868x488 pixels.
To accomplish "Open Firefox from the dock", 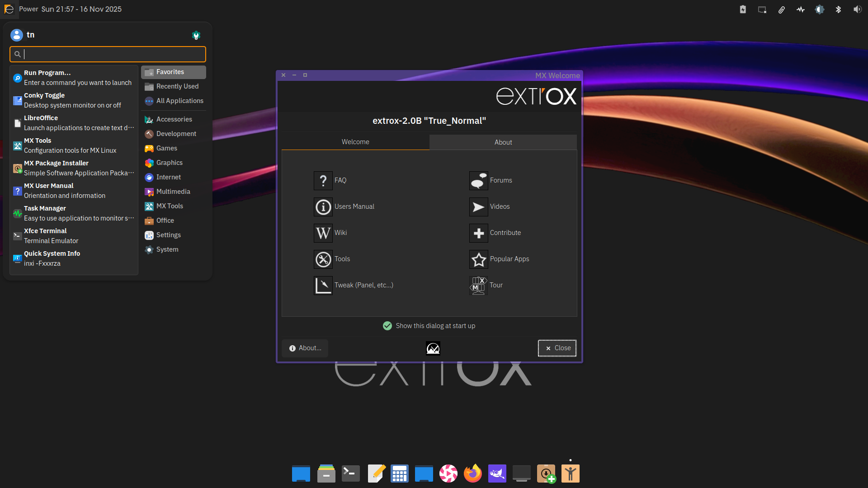I will coord(472,474).
